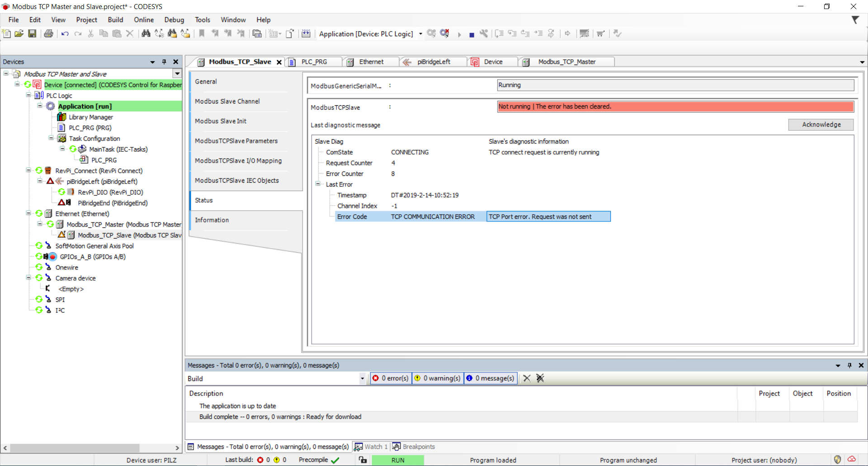Open the ModbusTCPSlave I/O Mapping page
The height and width of the screenshot is (466, 868).
(238, 160)
